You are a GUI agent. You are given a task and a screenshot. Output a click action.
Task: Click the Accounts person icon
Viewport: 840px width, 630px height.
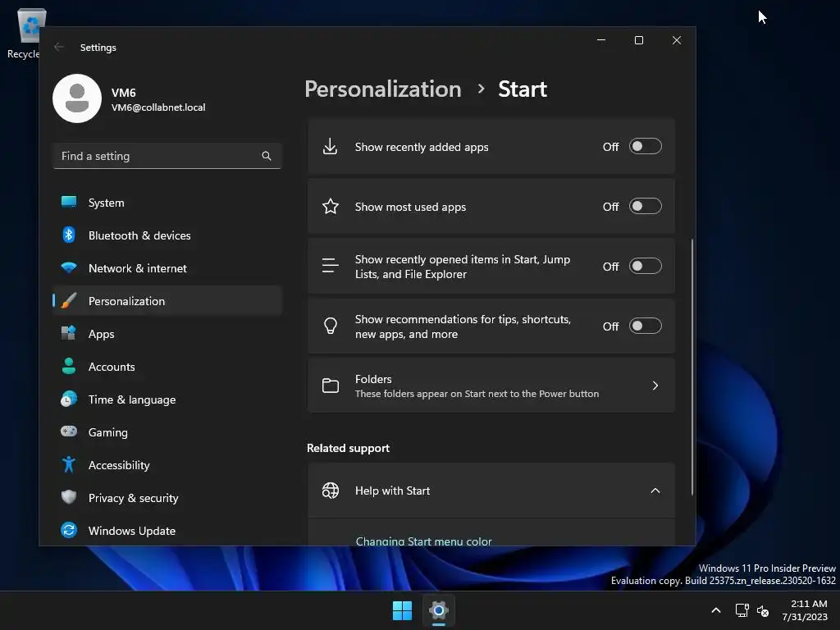69,366
